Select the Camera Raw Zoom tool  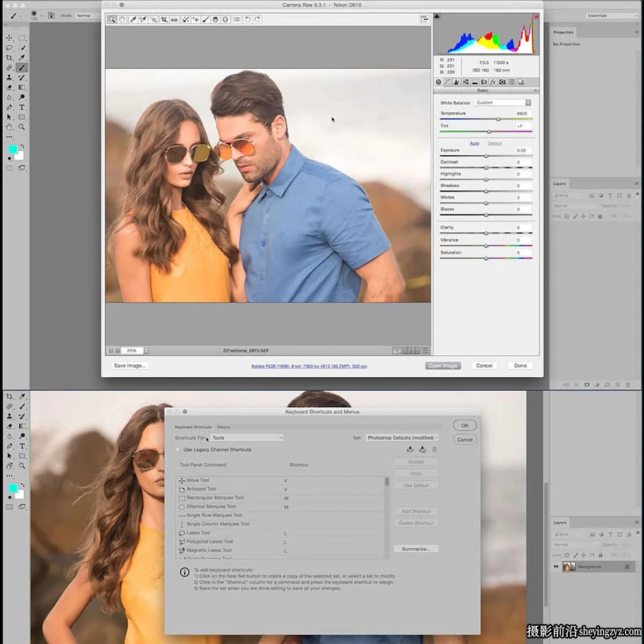112,19
